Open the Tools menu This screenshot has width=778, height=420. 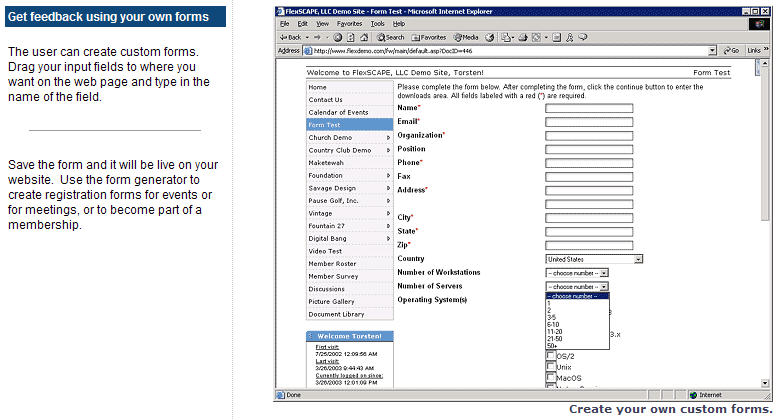[378, 24]
